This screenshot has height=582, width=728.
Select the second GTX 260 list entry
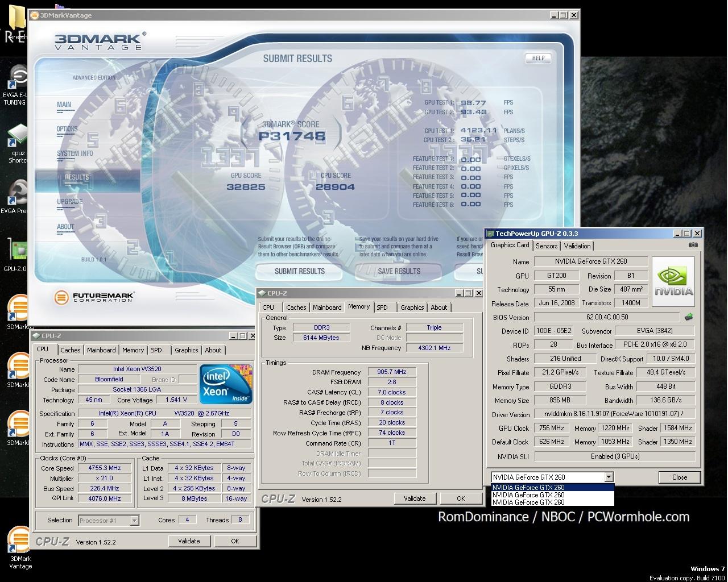point(552,495)
